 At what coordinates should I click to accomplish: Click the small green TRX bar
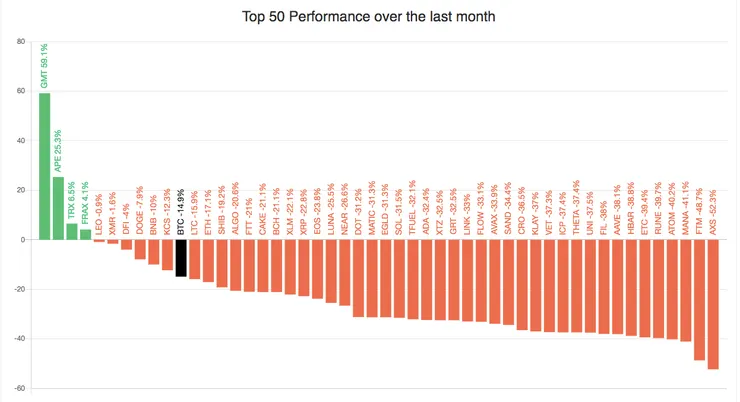tap(71, 232)
